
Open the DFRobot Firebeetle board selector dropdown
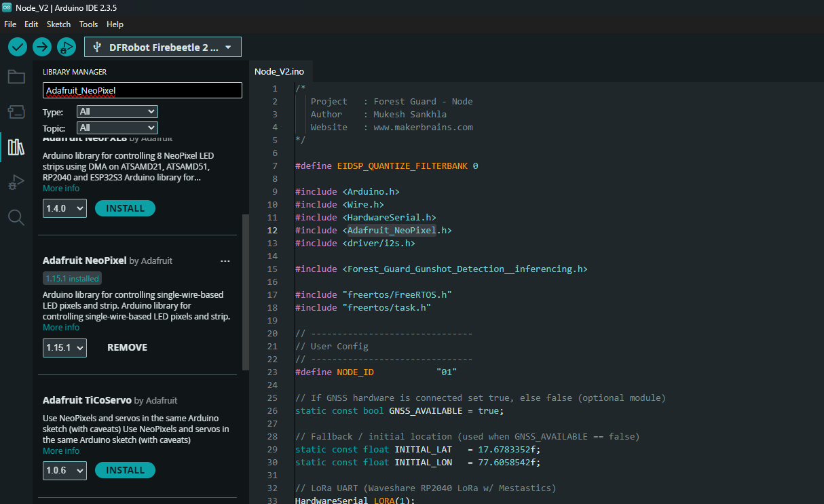(x=163, y=47)
